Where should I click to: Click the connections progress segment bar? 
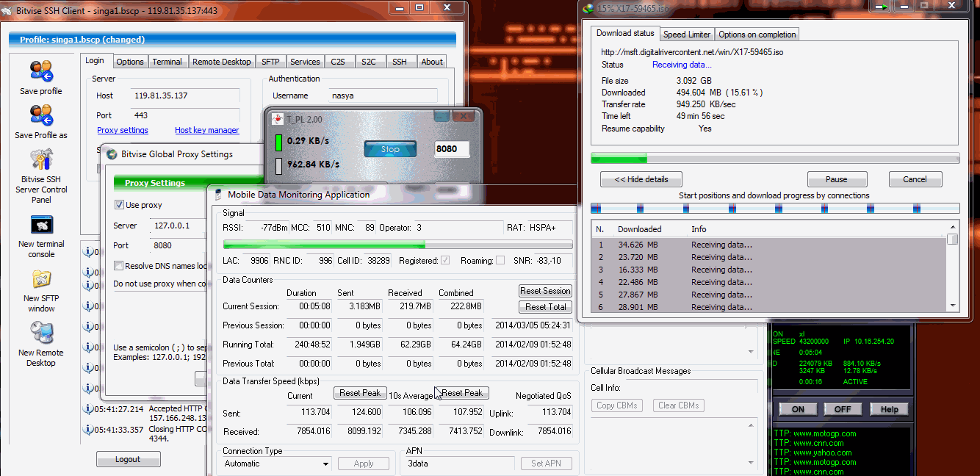775,209
